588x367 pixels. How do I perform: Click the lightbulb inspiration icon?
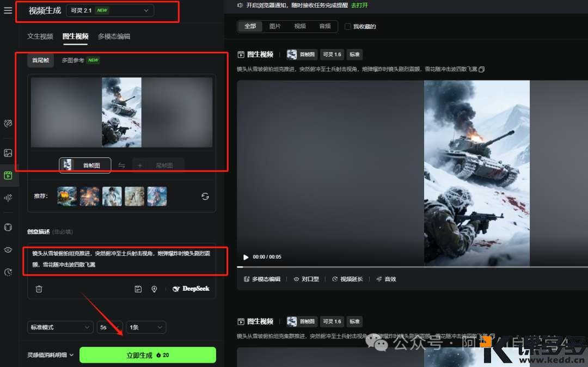click(154, 289)
